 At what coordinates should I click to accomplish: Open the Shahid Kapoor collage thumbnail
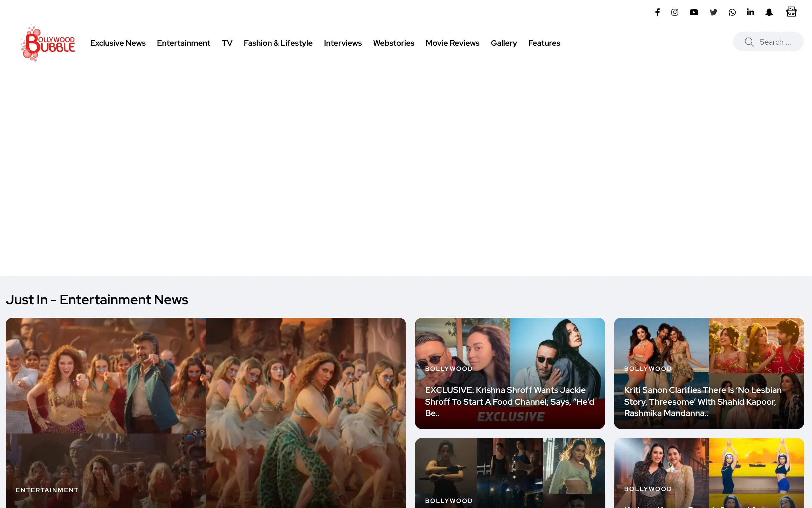[709, 373]
